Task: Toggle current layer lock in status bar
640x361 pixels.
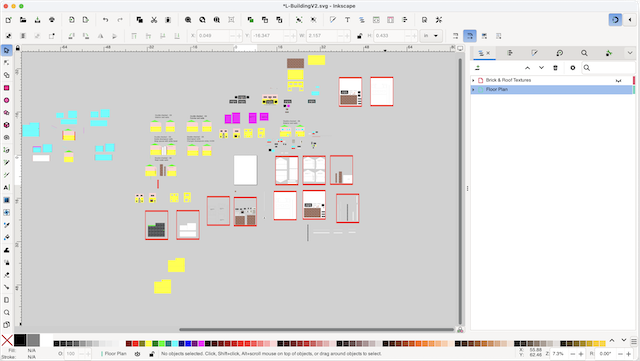Action: 151,354
